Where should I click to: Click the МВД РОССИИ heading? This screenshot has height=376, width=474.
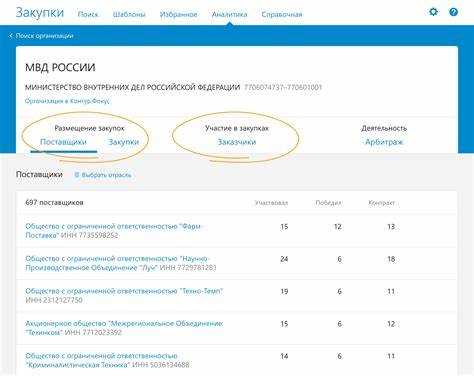coord(60,67)
